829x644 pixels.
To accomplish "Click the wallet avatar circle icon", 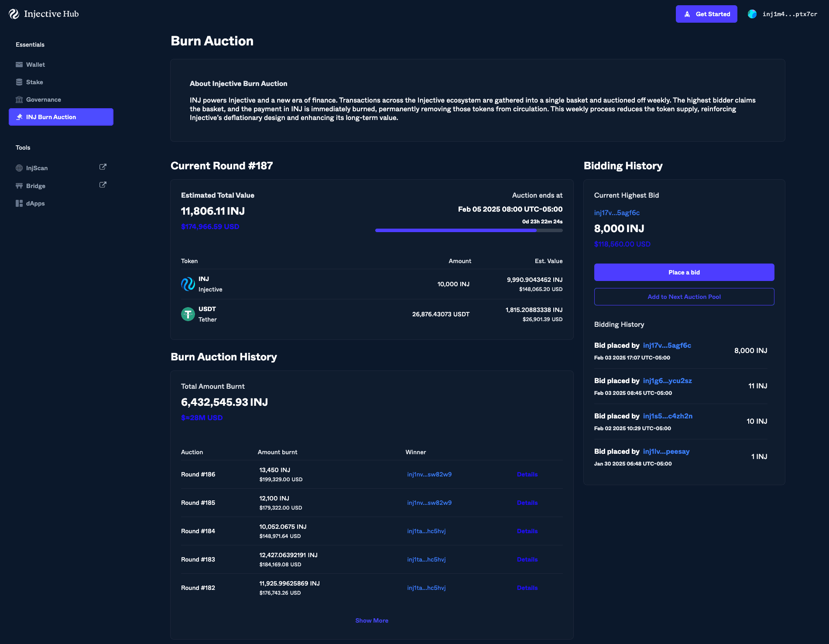I will click(752, 14).
